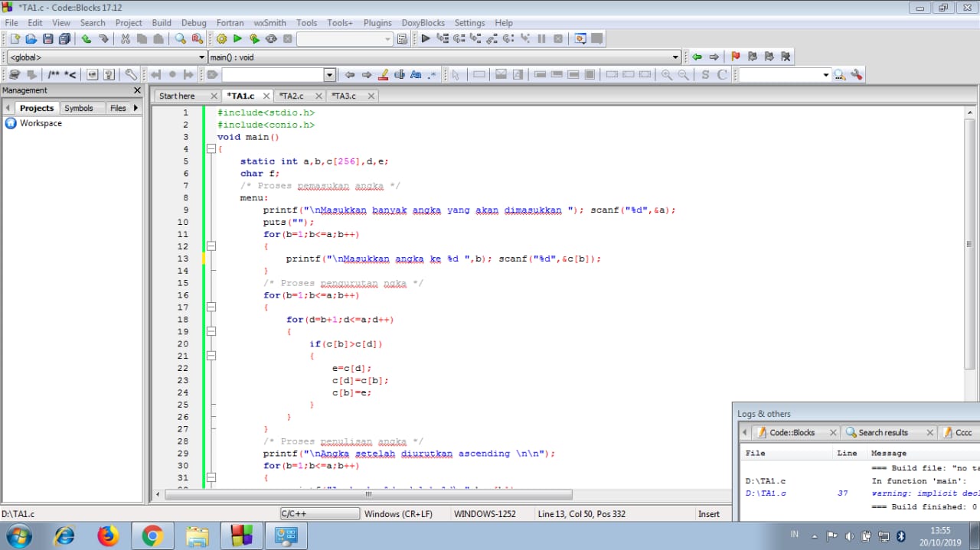The image size is (980, 550).
Task: Open Find with the magnifier icon
Action: [181, 39]
